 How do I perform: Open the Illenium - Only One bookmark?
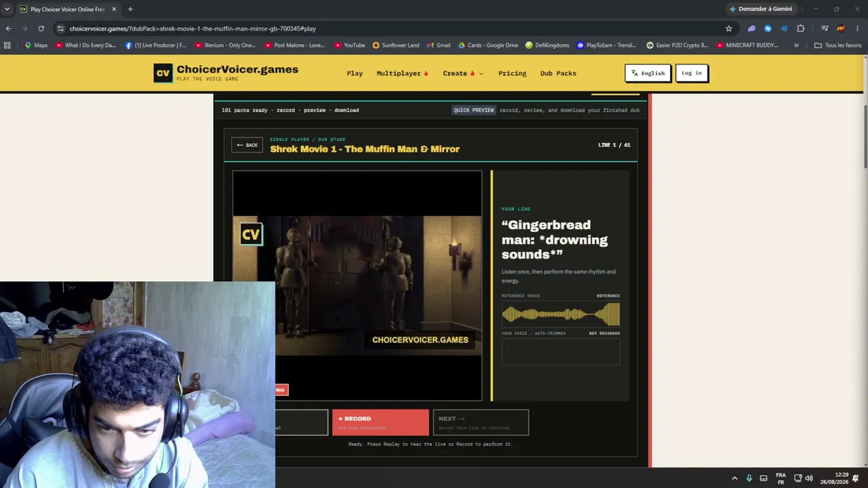pos(225,45)
